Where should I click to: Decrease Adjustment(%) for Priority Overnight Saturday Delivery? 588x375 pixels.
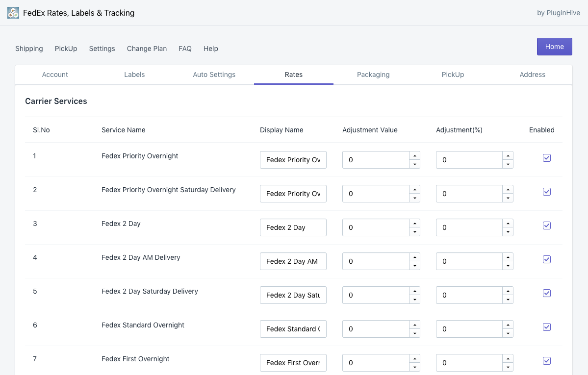(x=508, y=198)
